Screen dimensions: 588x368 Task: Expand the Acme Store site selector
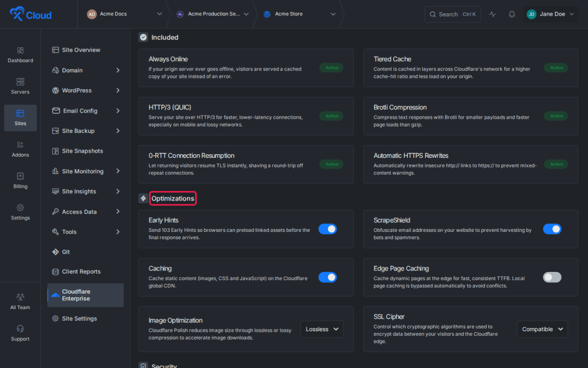[x=300, y=14]
